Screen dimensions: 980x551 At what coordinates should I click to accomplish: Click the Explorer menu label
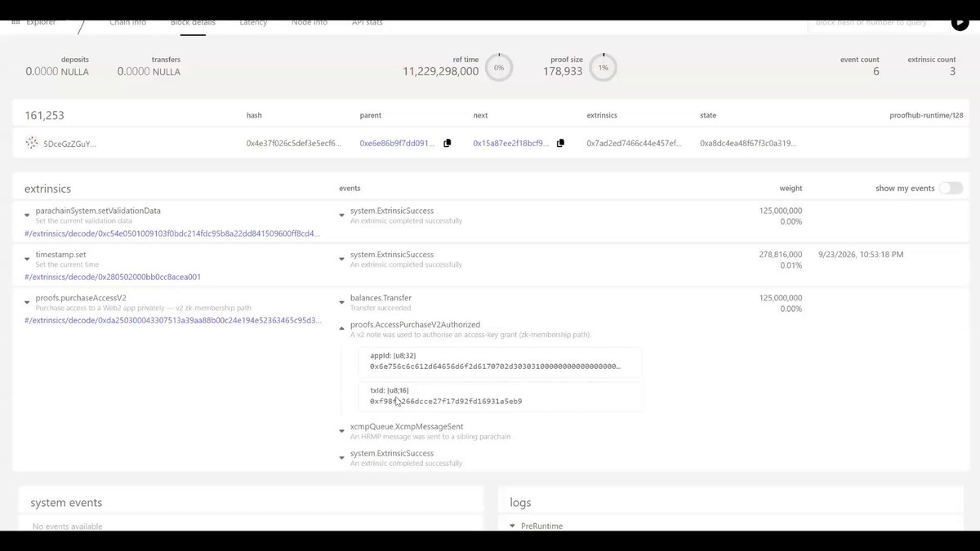(41, 23)
